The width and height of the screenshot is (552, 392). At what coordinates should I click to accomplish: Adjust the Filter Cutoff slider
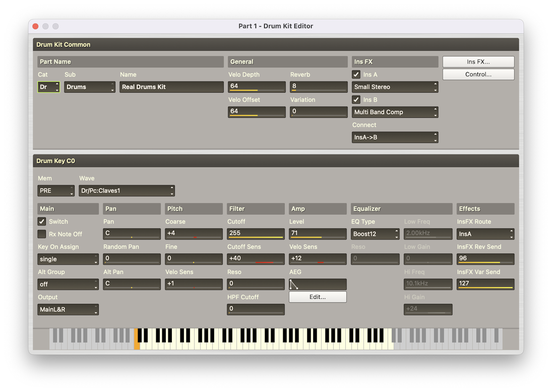tap(256, 234)
